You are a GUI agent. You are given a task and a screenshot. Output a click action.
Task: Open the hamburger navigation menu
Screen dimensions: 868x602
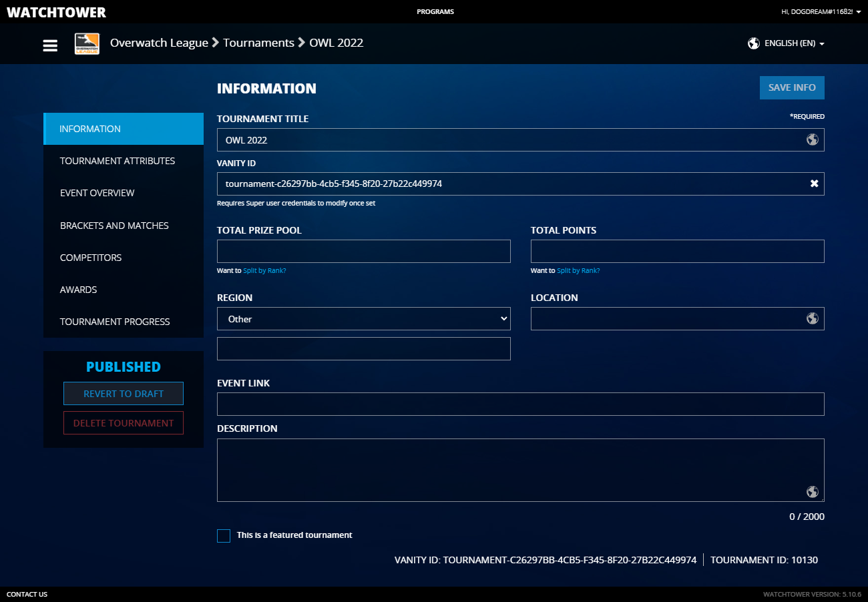pos(50,45)
